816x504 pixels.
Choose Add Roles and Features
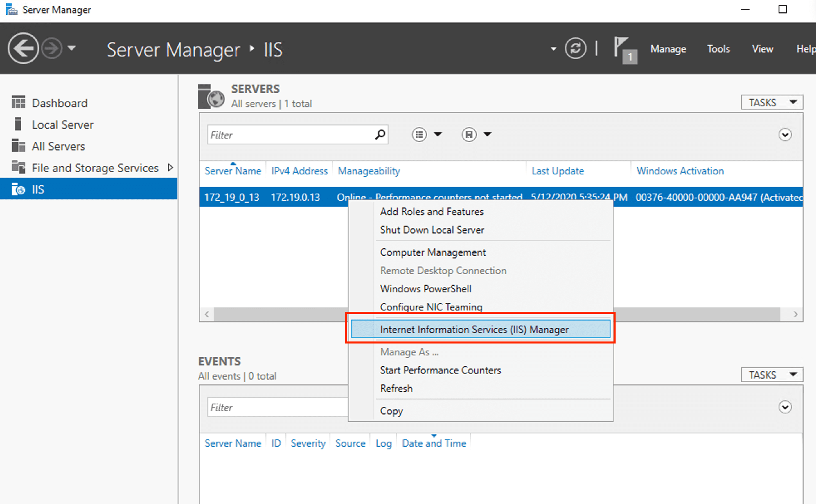coord(432,212)
